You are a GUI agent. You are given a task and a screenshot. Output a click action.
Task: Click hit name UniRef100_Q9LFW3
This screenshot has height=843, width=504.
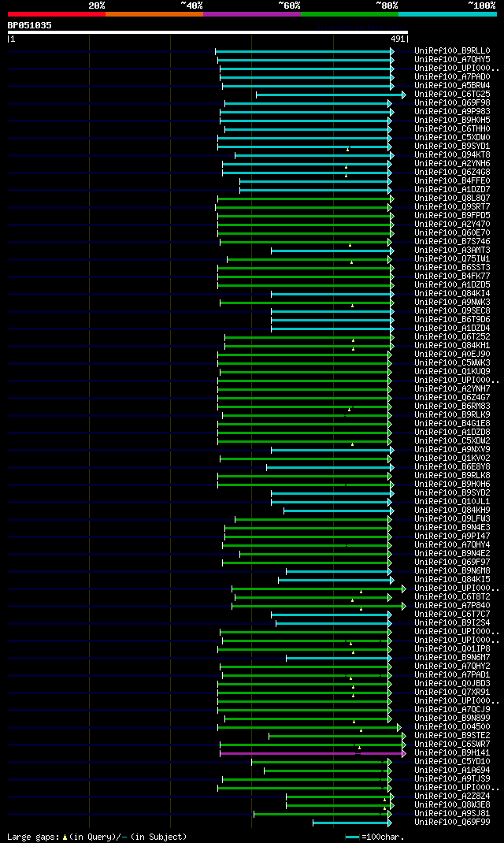452,519
